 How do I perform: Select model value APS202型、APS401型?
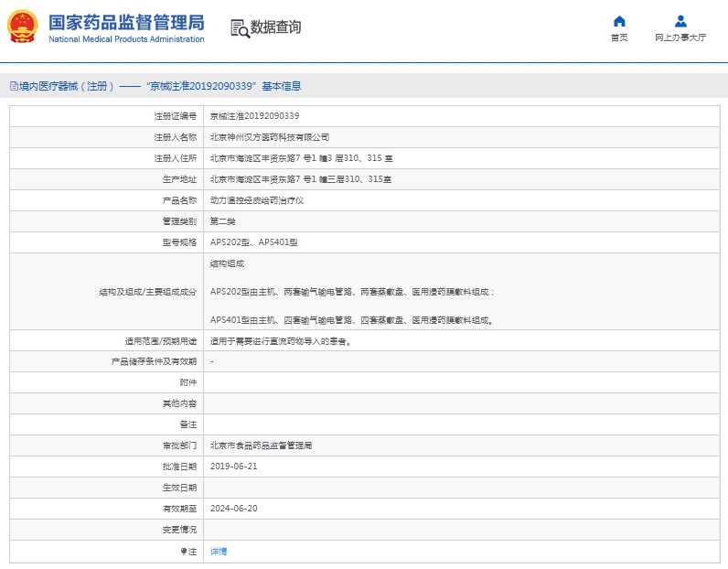click(254, 242)
